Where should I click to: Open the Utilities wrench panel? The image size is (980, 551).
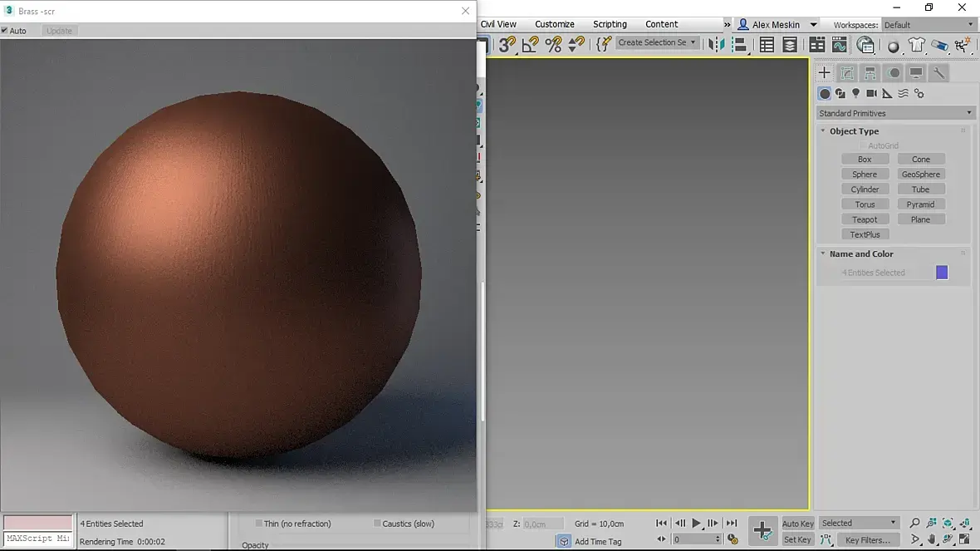[x=938, y=73]
